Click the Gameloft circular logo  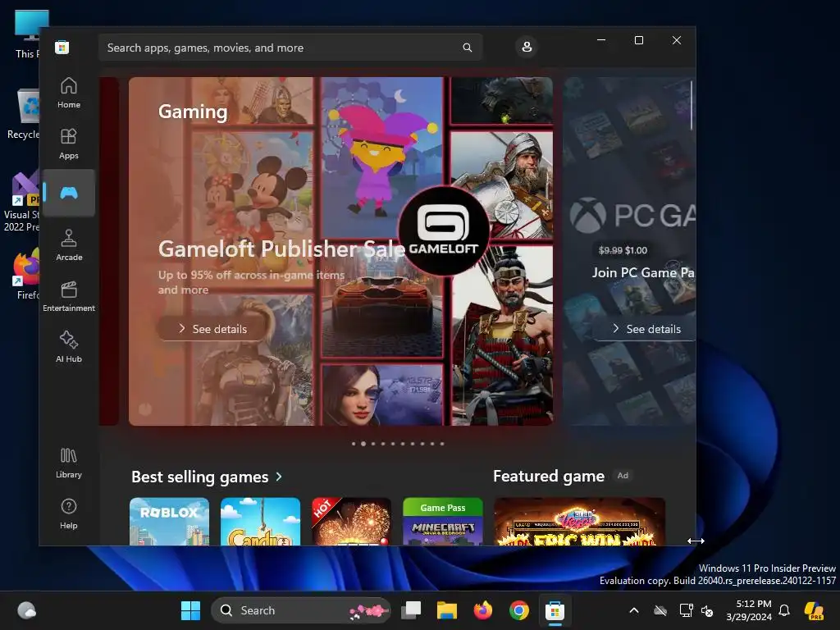pos(443,231)
